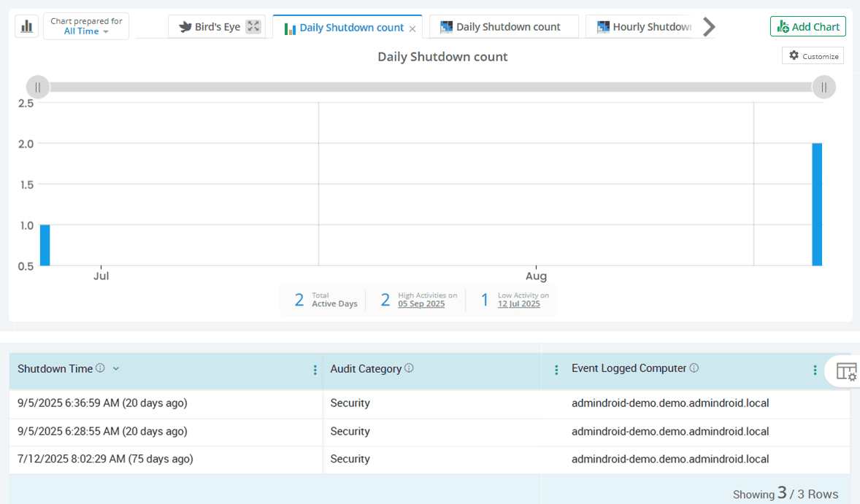Close the active Daily Shutdown count tab

(412, 27)
